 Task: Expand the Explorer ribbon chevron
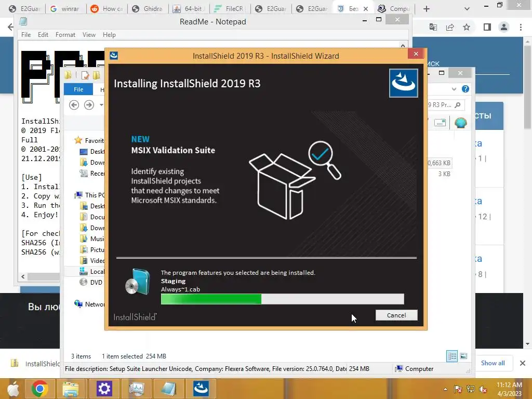point(454,89)
